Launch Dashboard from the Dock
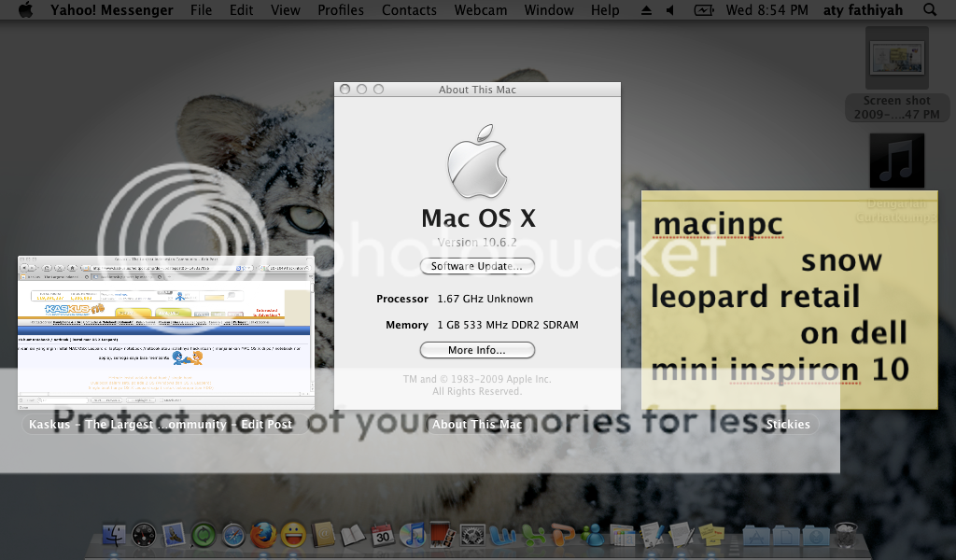 coord(144,536)
